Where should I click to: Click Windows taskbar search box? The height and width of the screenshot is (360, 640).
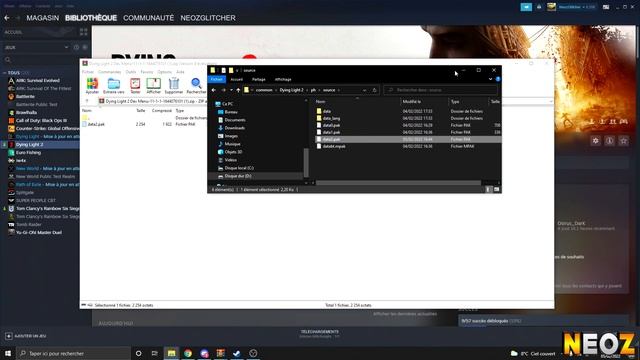pos(74,353)
